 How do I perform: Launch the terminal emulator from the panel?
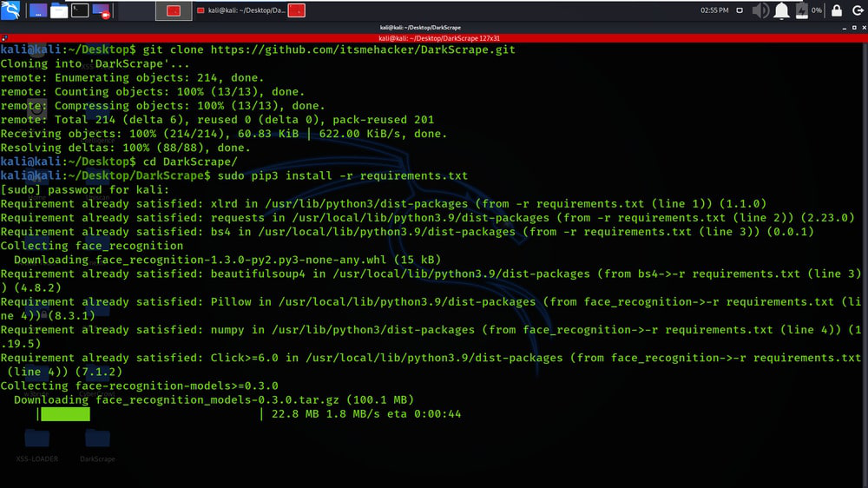pyautogui.click(x=80, y=10)
